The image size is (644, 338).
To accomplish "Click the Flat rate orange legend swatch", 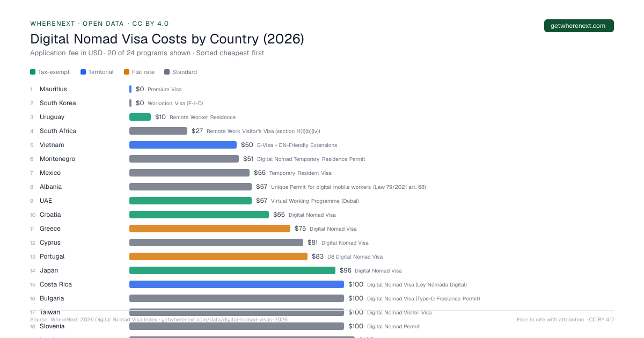I will (x=127, y=72).
